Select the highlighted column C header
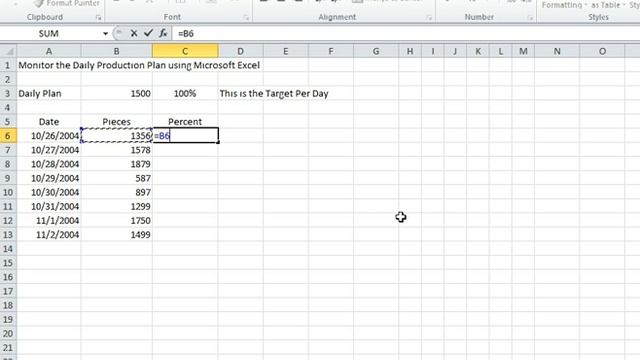The width and height of the screenshot is (640, 360). point(185,51)
